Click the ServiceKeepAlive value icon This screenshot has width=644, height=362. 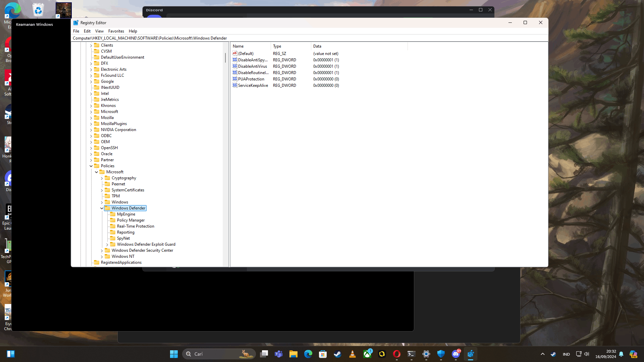pos(235,85)
